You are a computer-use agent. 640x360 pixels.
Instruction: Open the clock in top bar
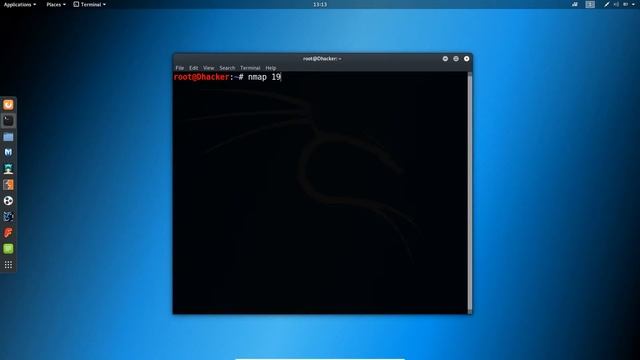tap(320, 4)
